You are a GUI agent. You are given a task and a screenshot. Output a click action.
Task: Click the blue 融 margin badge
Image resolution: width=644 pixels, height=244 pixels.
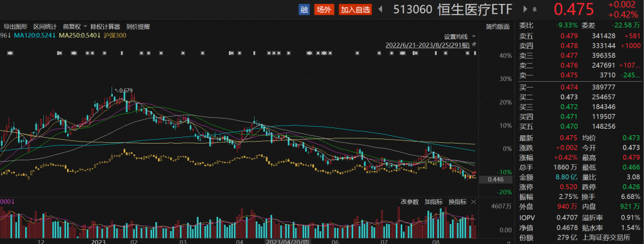304,10
